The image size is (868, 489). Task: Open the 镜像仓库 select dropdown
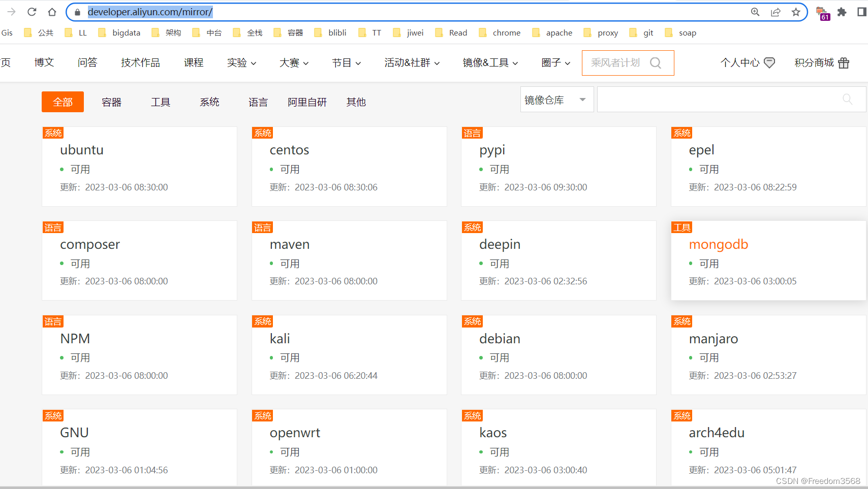pos(556,100)
